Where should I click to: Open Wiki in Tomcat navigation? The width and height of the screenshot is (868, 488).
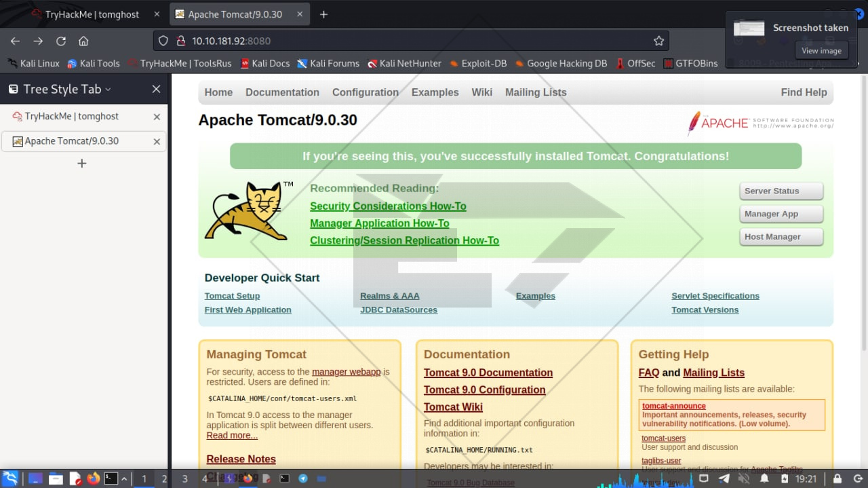pyautogui.click(x=482, y=92)
